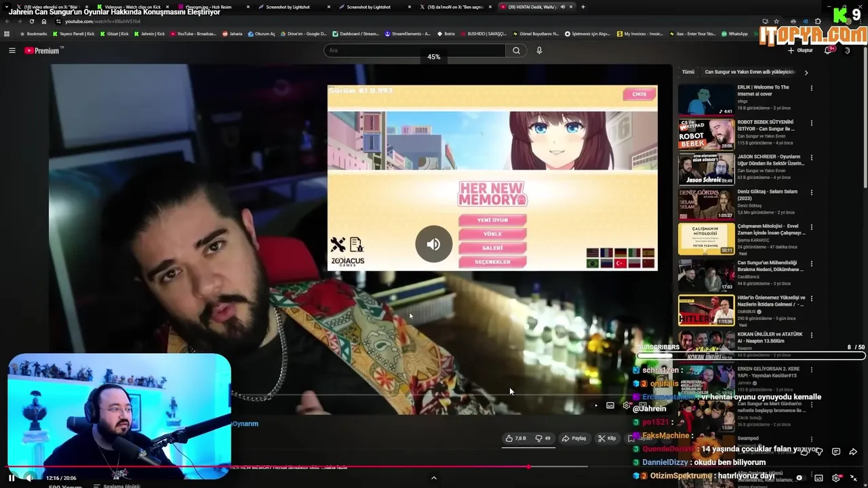Open the ERLIK Welcome To The Internet thumbnail
The height and width of the screenshot is (488, 868).
click(707, 100)
